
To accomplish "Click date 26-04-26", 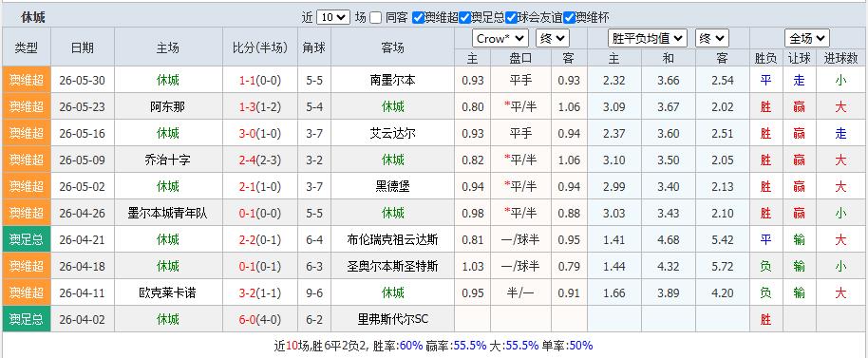I will click(83, 213).
